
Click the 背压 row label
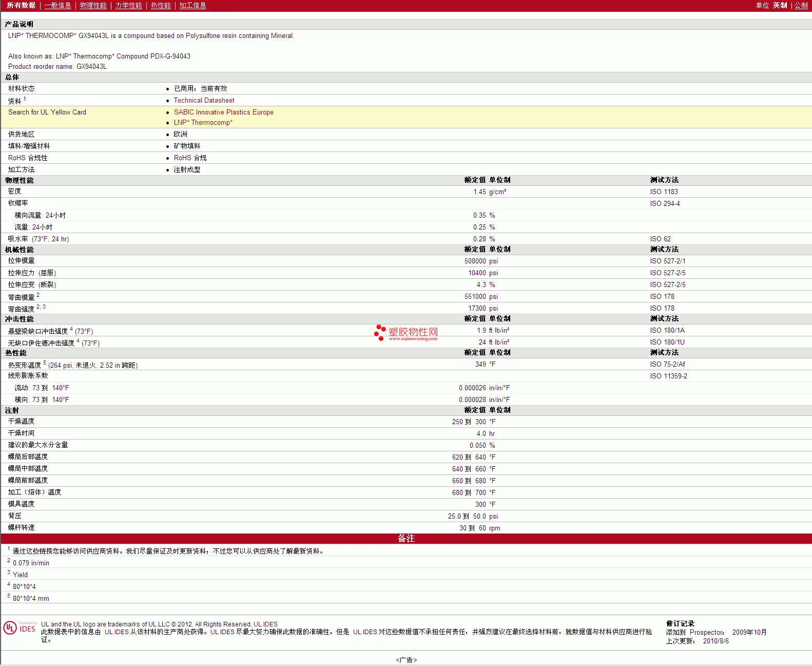point(15,516)
